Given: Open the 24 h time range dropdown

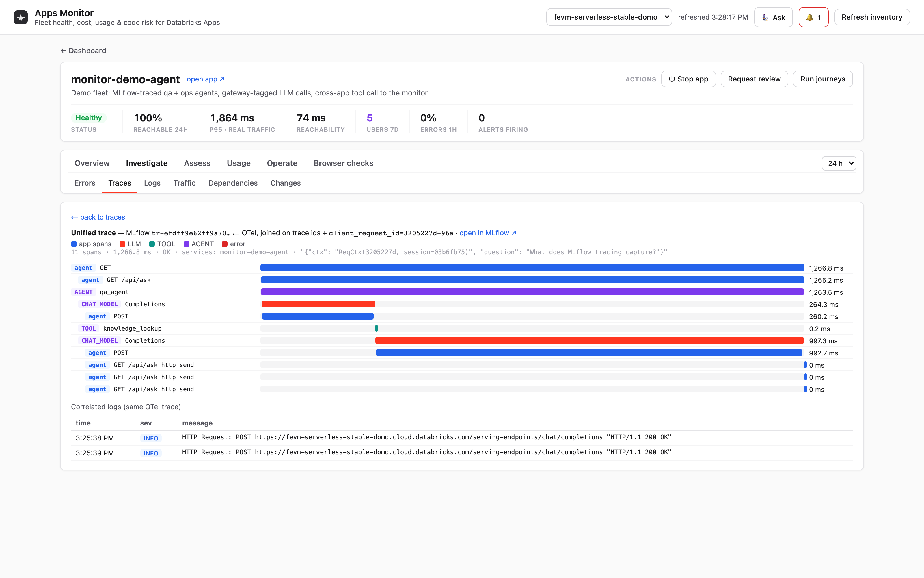Looking at the screenshot, I should click(x=839, y=163).
